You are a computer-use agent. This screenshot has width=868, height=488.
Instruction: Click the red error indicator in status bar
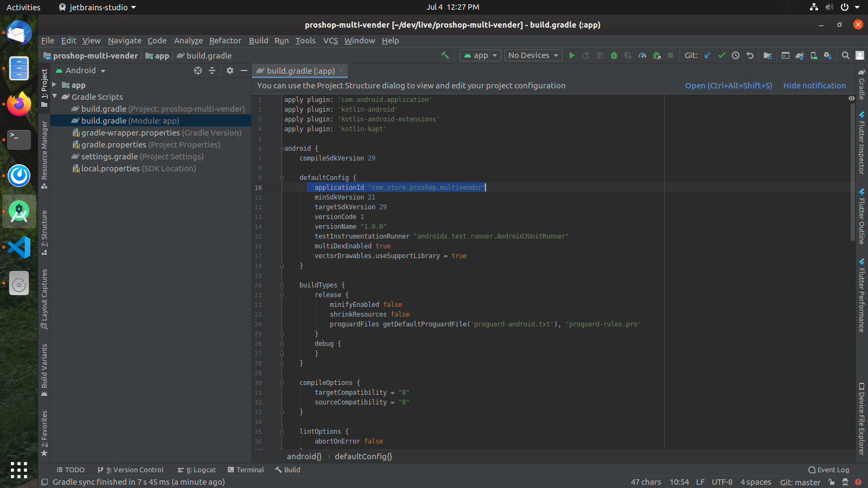(x=858, y=482)
